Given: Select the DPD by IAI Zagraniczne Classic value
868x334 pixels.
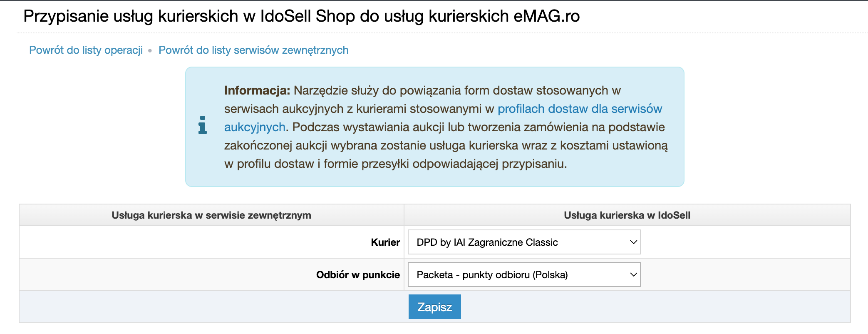Looking at the screenshot, I should (487, 242).
